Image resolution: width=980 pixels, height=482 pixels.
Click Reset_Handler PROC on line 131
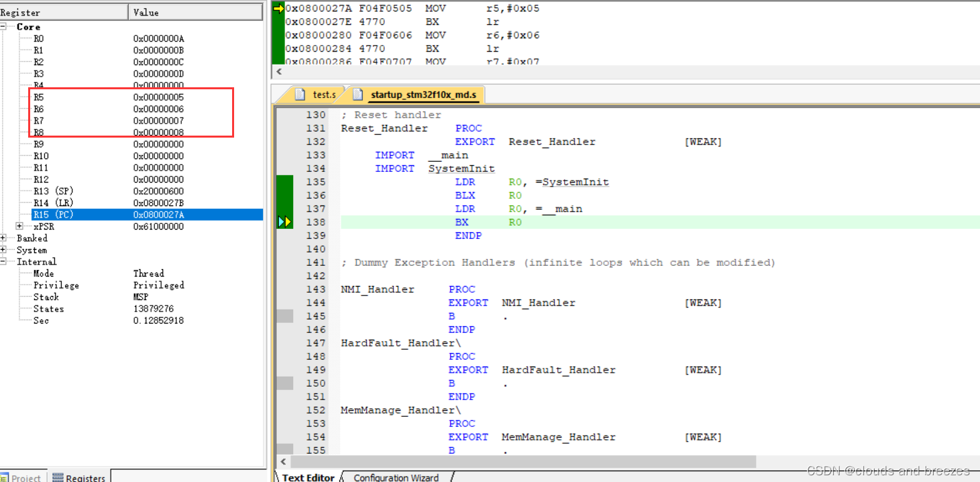click(x=411, y=128)
